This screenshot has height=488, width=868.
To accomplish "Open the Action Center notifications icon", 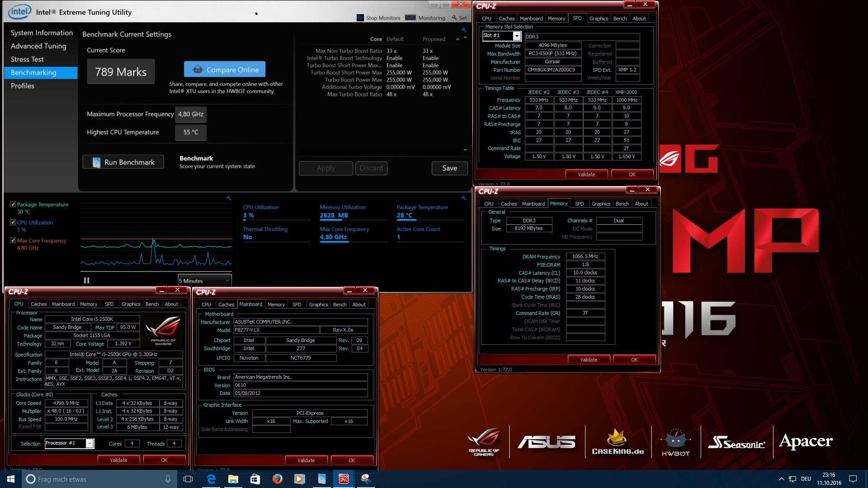I will point(853,479).
